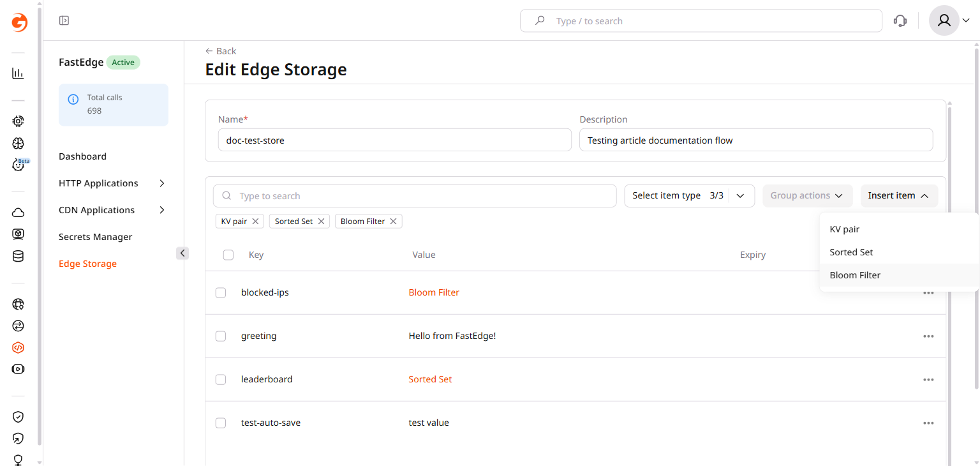This screenshot has height=466, width=980.
Task: Open the bare metal server sidebar icon
Action: [x=18, y=234]
